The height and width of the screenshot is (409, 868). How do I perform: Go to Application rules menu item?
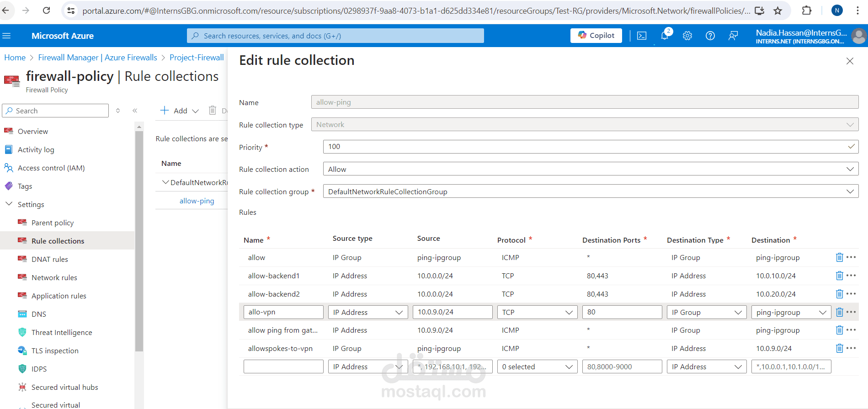point(59,296)
